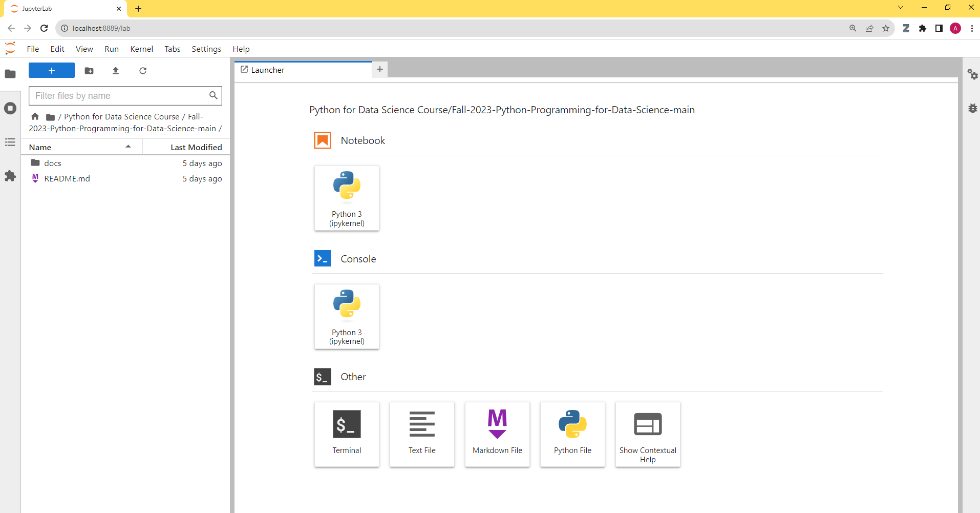Sort files by Last Modified column
The width and height of the screenshot is (980, 513).
pos(186,147)
